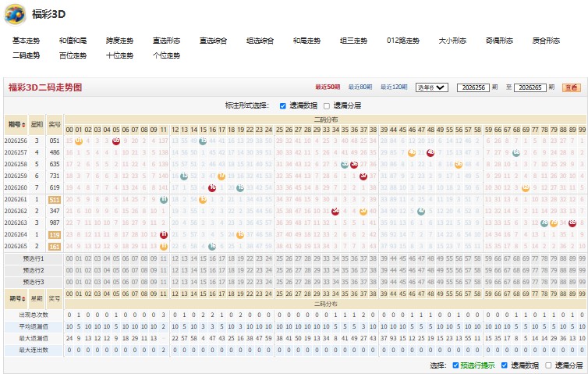Open the 百位走势 navigation item
The image size is (588, 374).
[x=73, y=55]
